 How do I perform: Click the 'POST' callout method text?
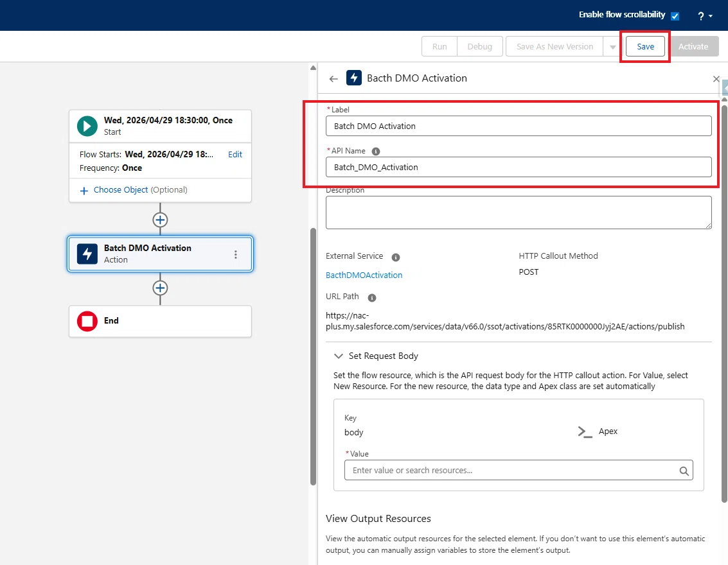(x=528, y=272)
